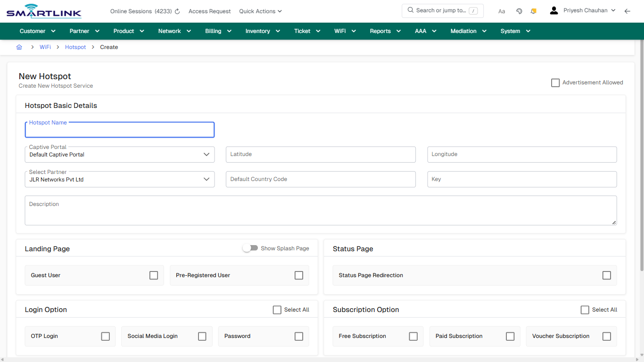Click the Hotspot Name input field
The height and width of the screenshot is (362, 644).
pyautogui.click(x=120, y=131)
